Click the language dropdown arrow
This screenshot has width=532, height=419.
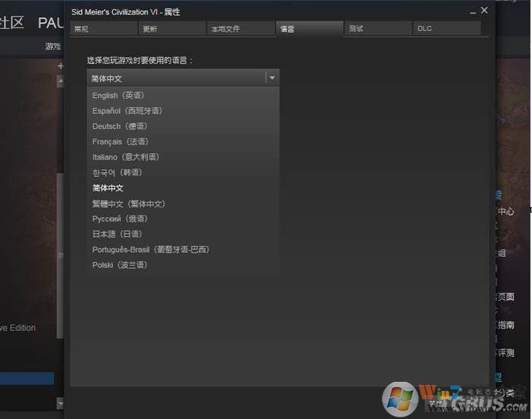point(272,77)
